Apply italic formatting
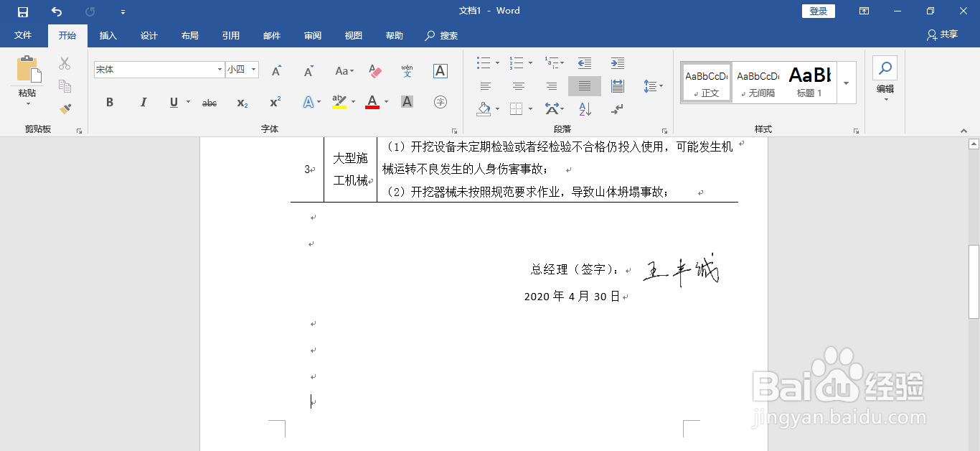This screenshot has width=980, height=451. [143, 102]
